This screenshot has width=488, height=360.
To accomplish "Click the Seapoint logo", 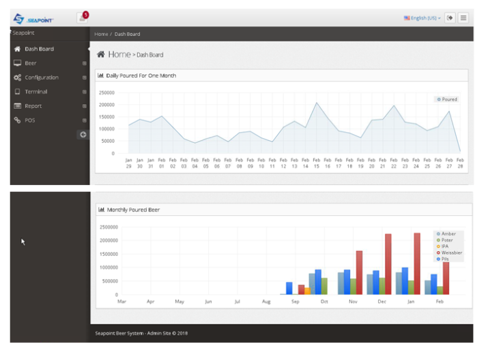I will [33, 19].
